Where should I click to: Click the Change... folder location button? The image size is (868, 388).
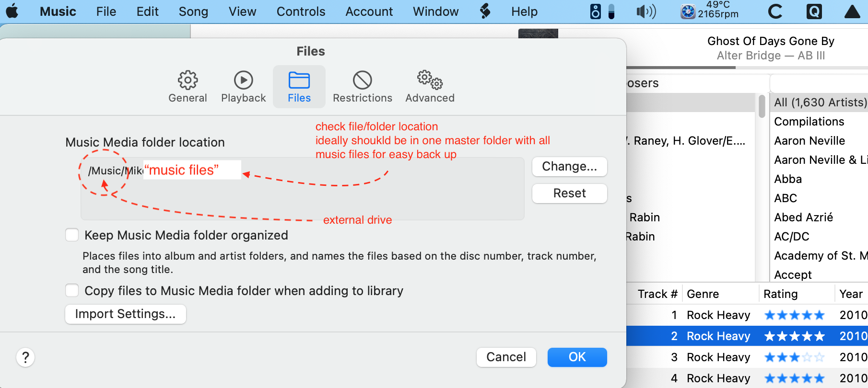click(570, 167)
